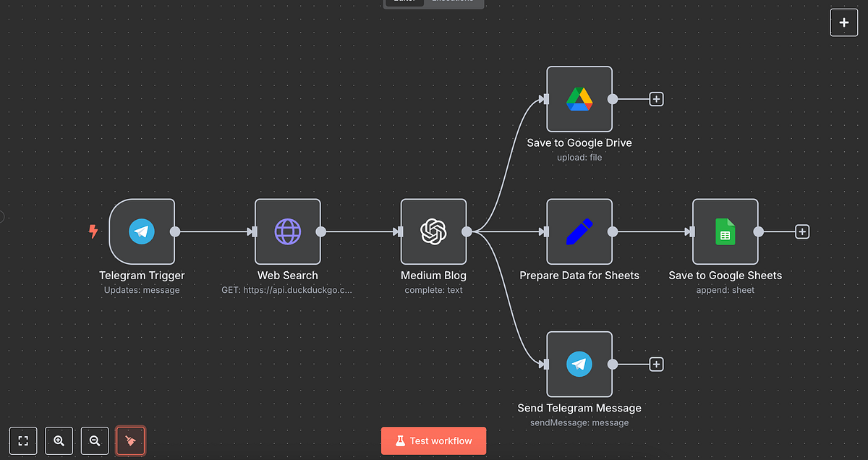Fit the workflow to view
This screenshot has height=460, width=868.
click(x=22, y=440)
